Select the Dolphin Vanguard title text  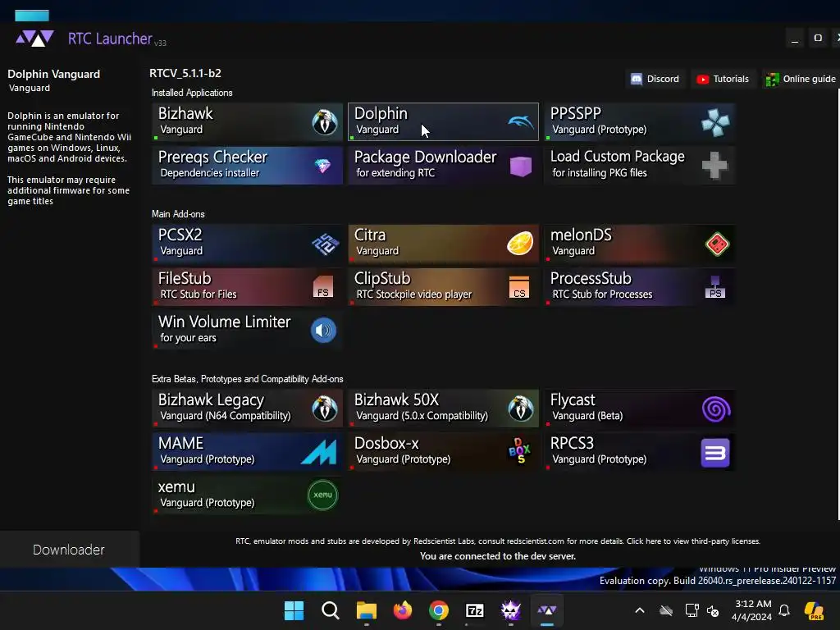[x=53, y=74]
